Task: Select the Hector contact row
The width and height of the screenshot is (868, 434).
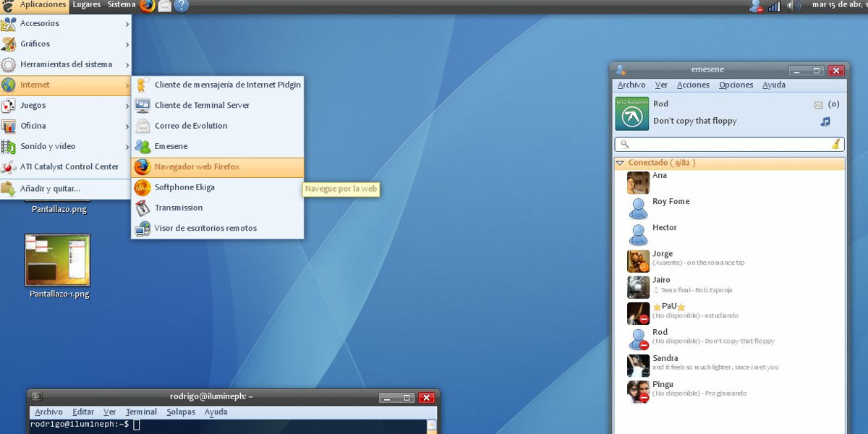Action: (729, 234)
